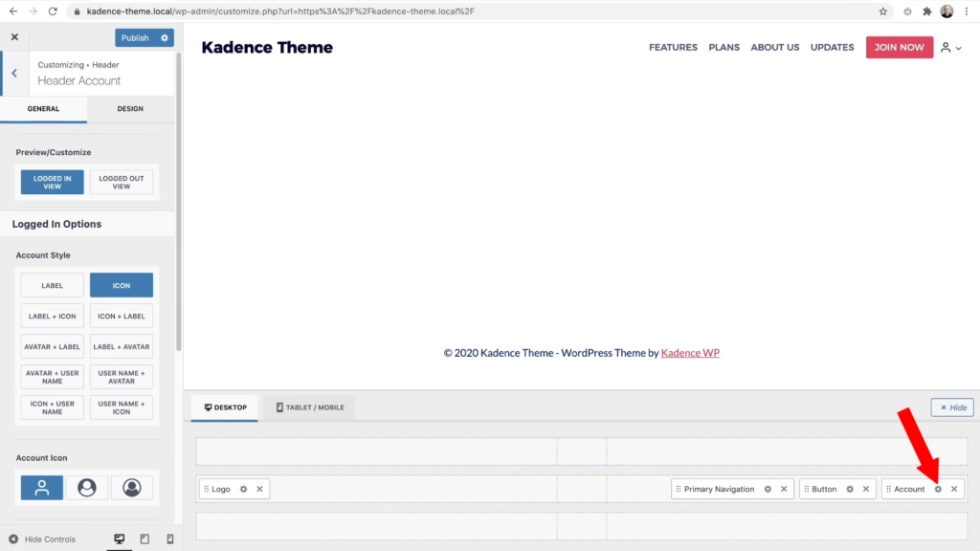The height and width of the screenshot is (551, 980).
Task: Go back to the Header section
Action: click(14, 73)
